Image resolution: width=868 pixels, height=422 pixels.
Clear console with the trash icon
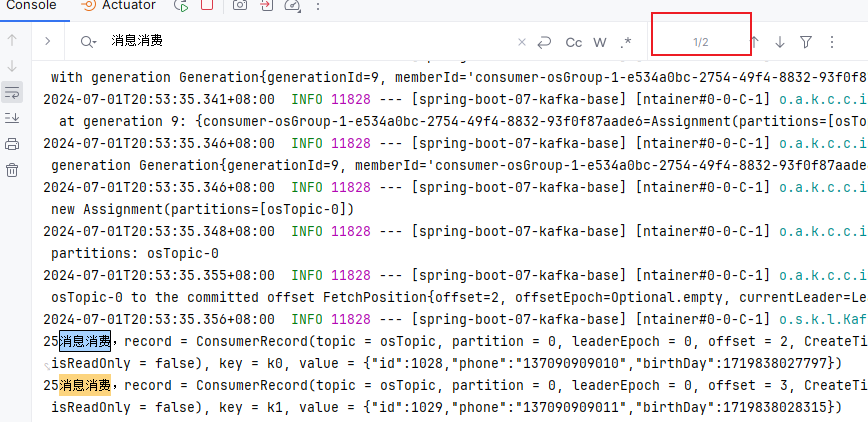click(12, 170)
